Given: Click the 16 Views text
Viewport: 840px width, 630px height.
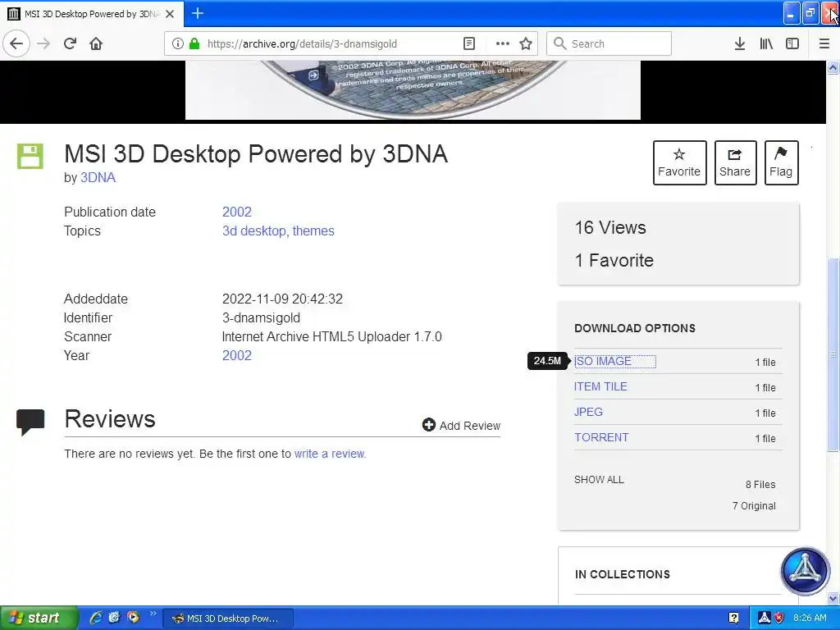Looking at the screenshot, I should pyautogui.click(x=610, y=228).
